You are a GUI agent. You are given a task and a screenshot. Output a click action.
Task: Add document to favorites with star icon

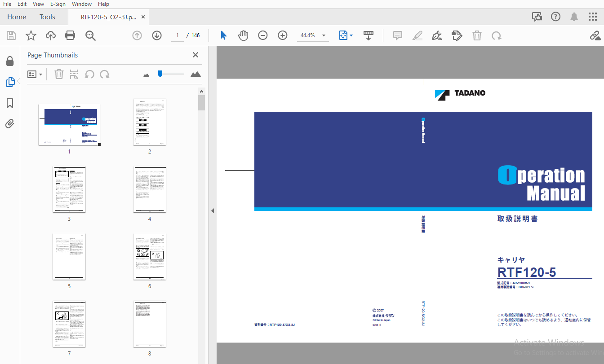[x=31, y=35]
